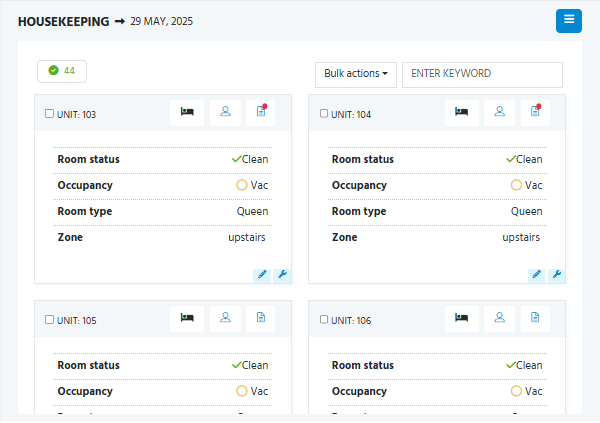Click wrench maintenance icon on Unit 104 card
The image size is (600, 423).
(557, 275)
